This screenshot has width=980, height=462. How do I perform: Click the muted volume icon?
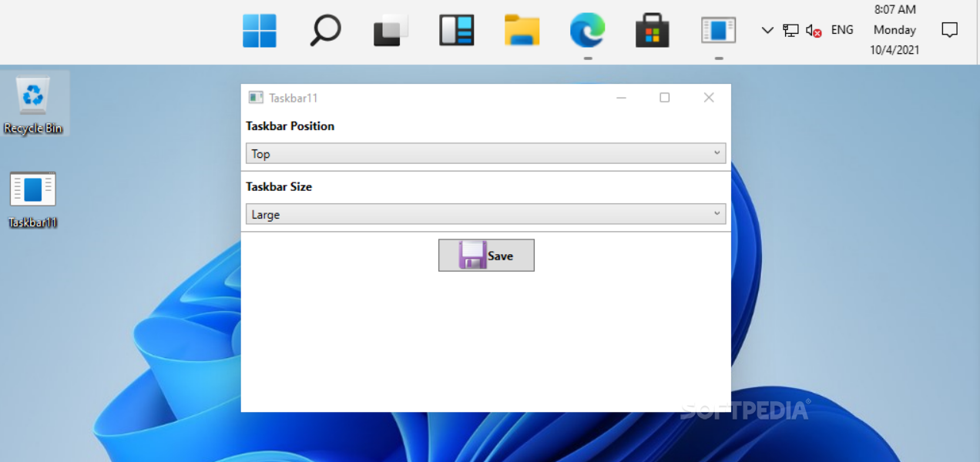pyautogui.click(x=813, y=30)
